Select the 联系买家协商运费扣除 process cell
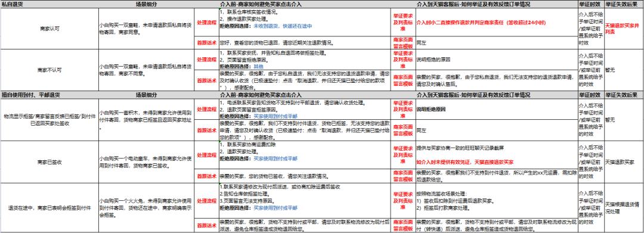 point(304,155)
